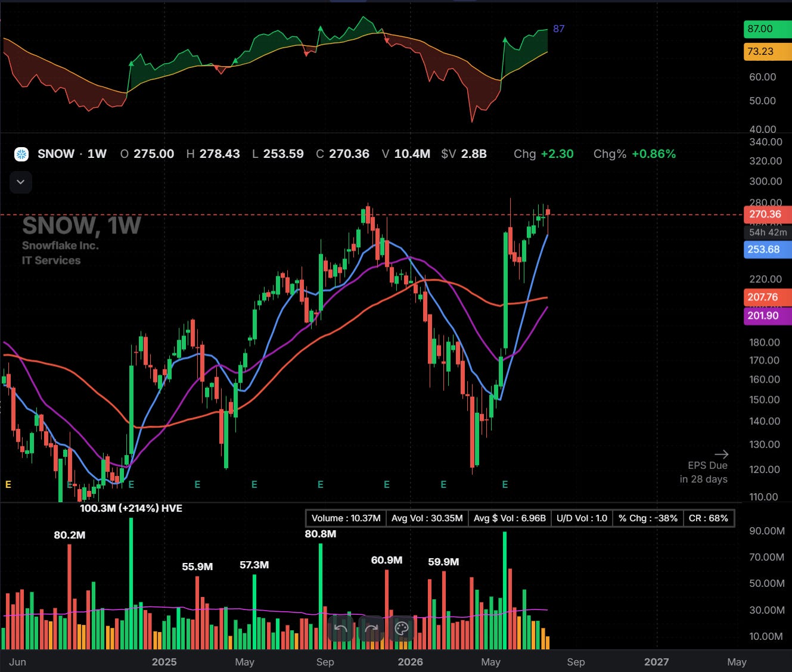Click the Open value 275.00
The height and width of the screenshot is (672, 792).
154,154
